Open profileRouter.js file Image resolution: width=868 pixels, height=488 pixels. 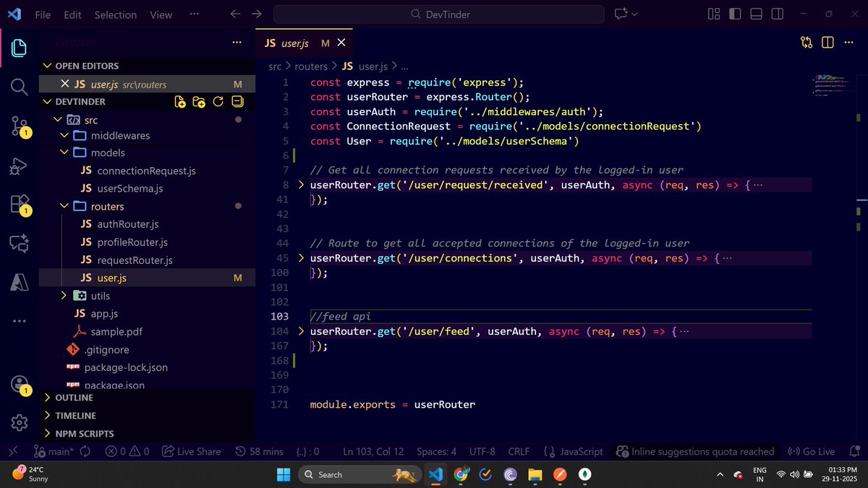coord(132,242)
